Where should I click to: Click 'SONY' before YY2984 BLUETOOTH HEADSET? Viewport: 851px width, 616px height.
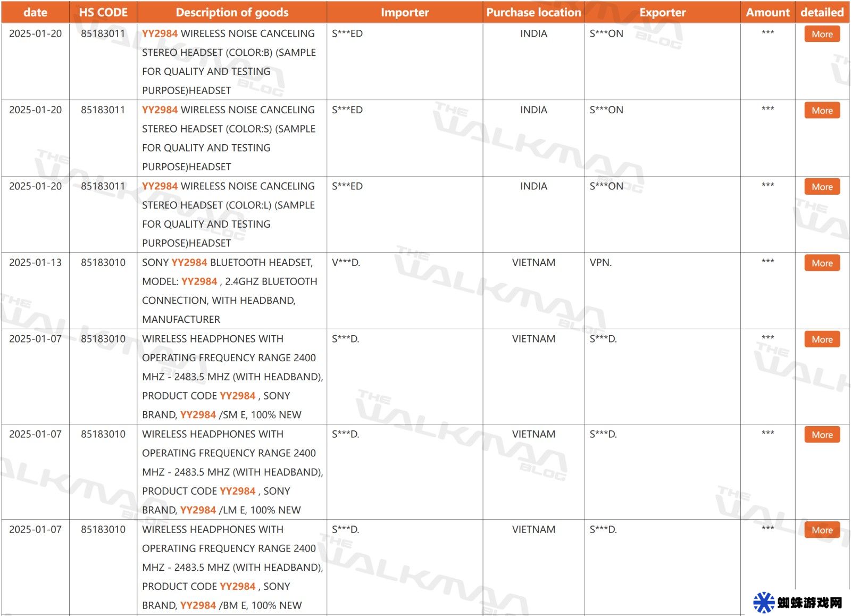coord(155,262)
